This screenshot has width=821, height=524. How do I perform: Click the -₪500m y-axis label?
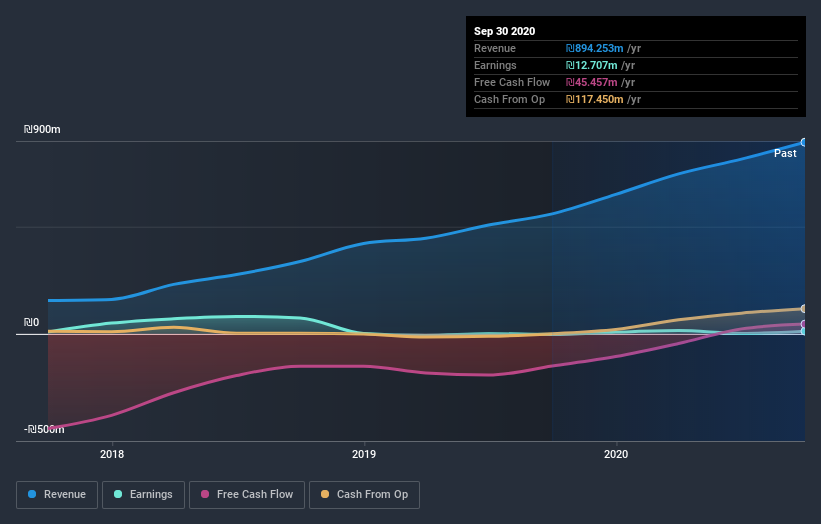click(44, 429)
